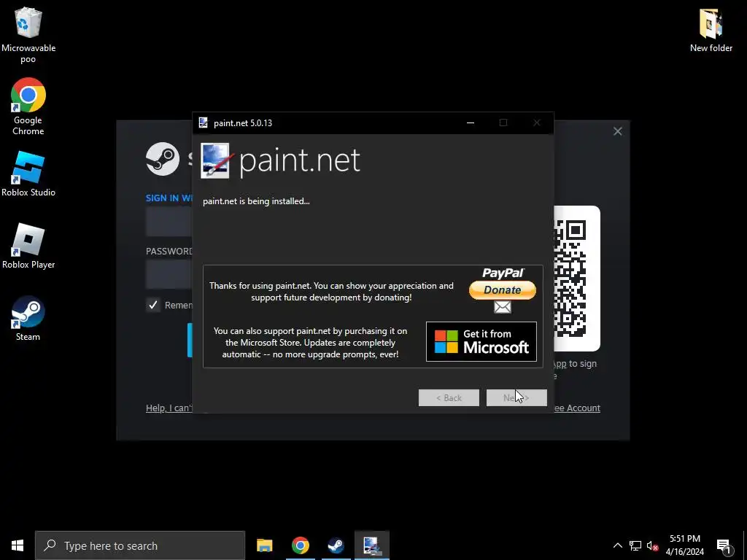Click the Steam logo in sign-in window
This screenshot has height=560, width=747.
coord(163,159)
